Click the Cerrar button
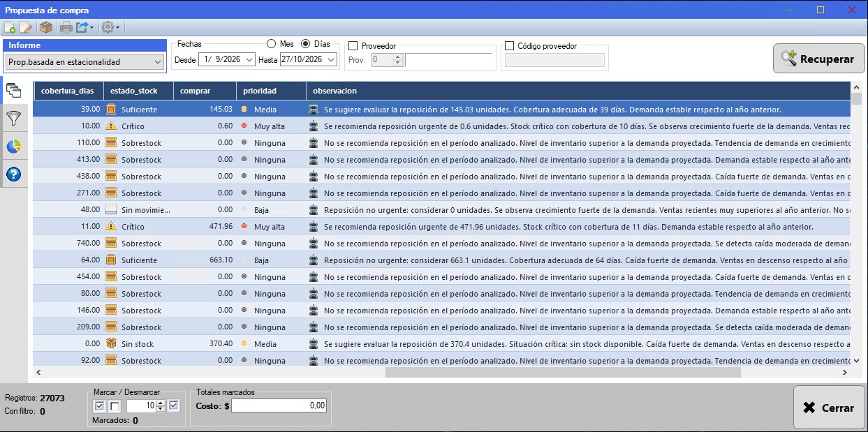The height and width of the screenshot is (432, 868). [x=829, y=408]
